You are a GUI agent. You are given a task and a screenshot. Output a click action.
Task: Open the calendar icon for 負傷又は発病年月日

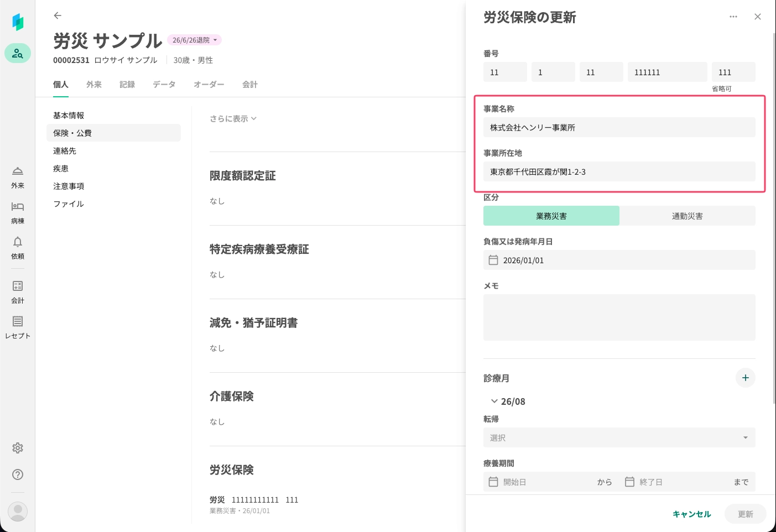click(493, 260)
